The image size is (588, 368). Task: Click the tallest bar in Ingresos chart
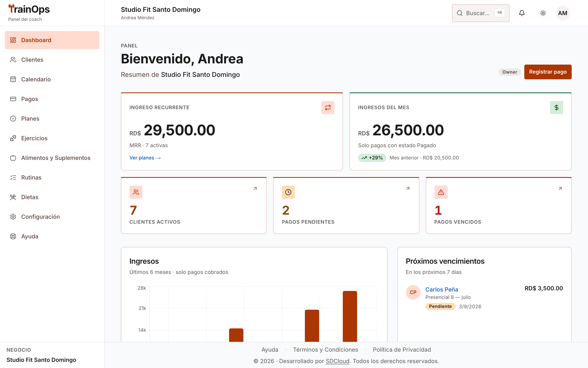point(350,316)
